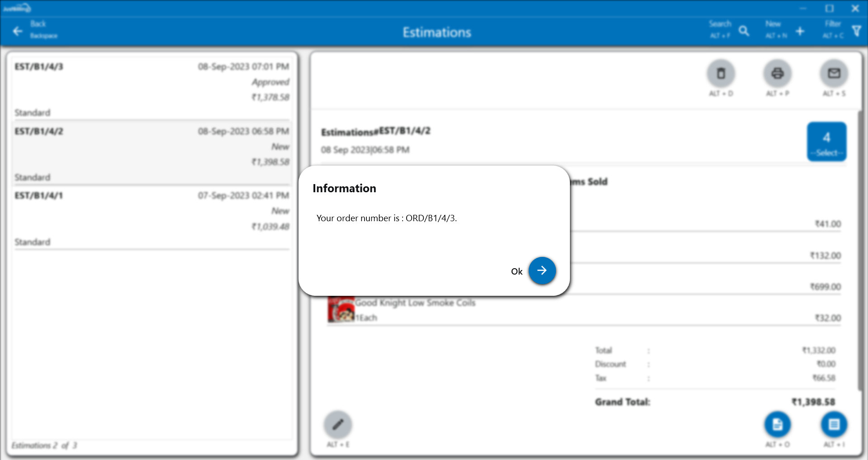Image resolution: width=868 pixels, height=460 pixels.
Task: Click the send email envelope icon
Action: click(x=834, y=73)
